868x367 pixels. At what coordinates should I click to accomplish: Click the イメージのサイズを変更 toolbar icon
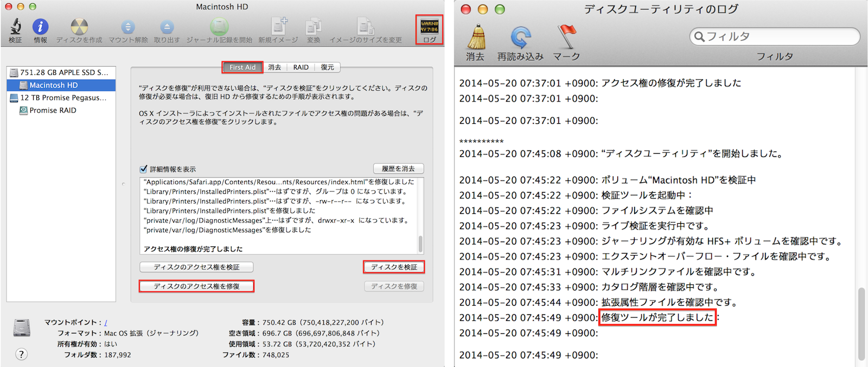click(366, 26)
